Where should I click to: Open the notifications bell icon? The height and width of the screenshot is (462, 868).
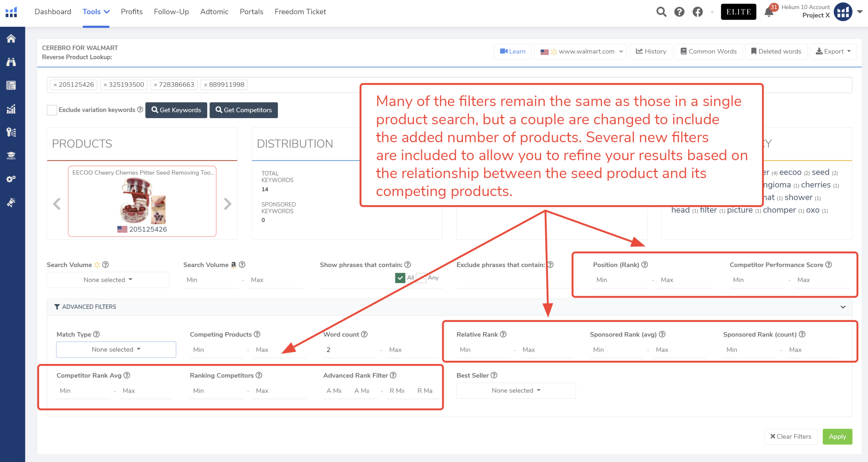point(768,13)
